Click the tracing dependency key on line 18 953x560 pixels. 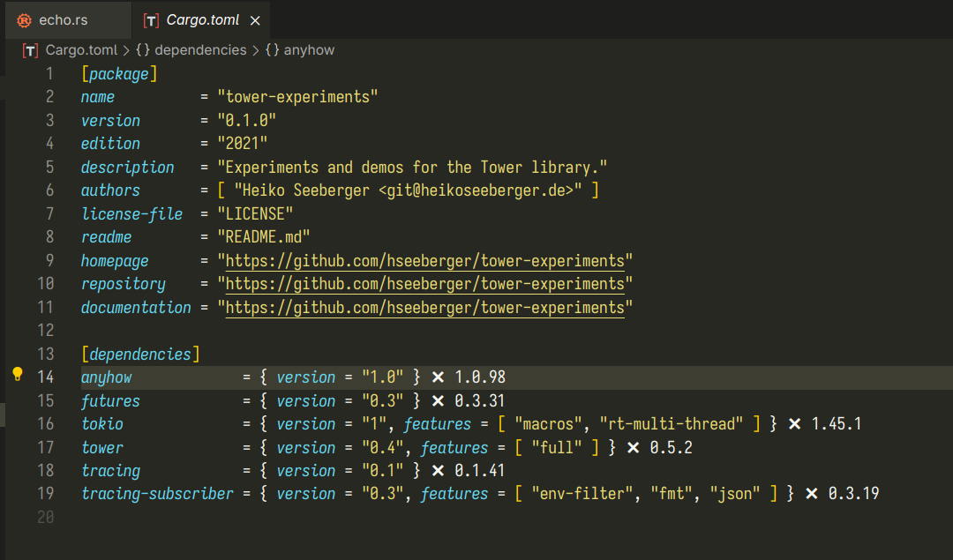tap(110, 471)
